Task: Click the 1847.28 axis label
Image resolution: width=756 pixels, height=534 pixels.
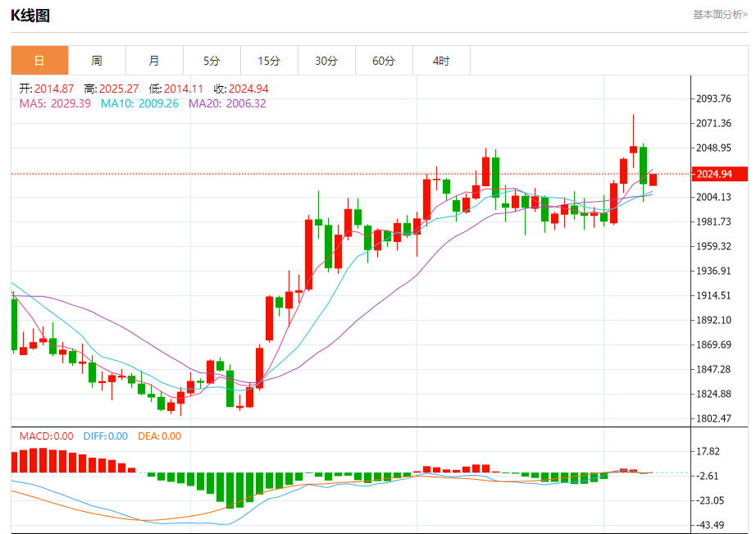Action: click(713, 369)
